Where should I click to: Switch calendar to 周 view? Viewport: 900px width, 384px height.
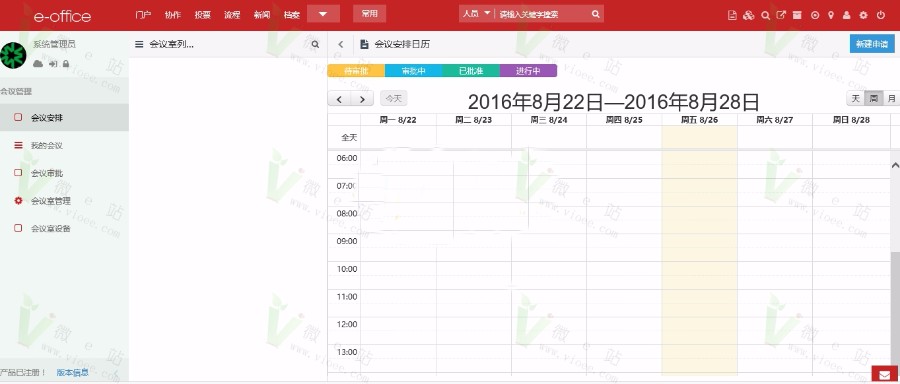pos(874,99)
